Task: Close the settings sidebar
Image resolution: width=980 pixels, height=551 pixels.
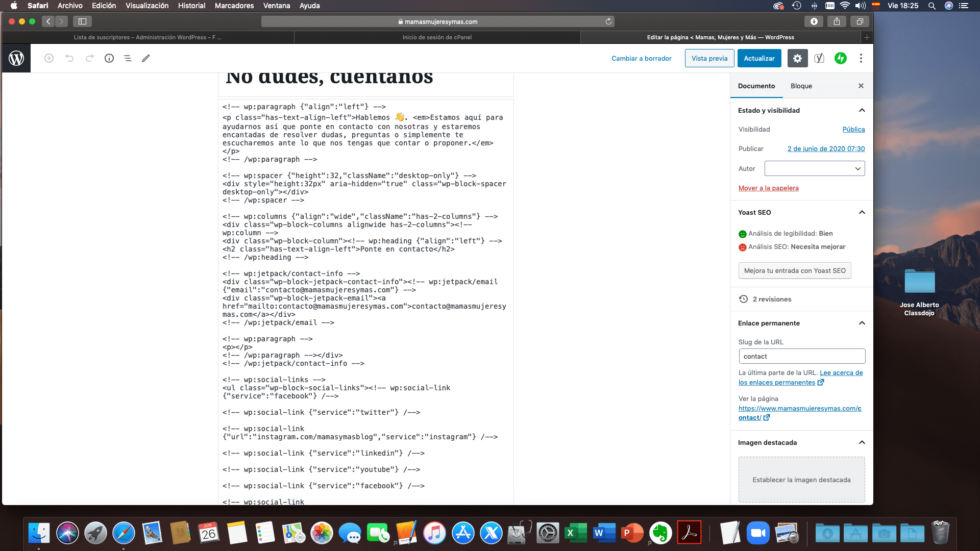Action: click(861, 86)
